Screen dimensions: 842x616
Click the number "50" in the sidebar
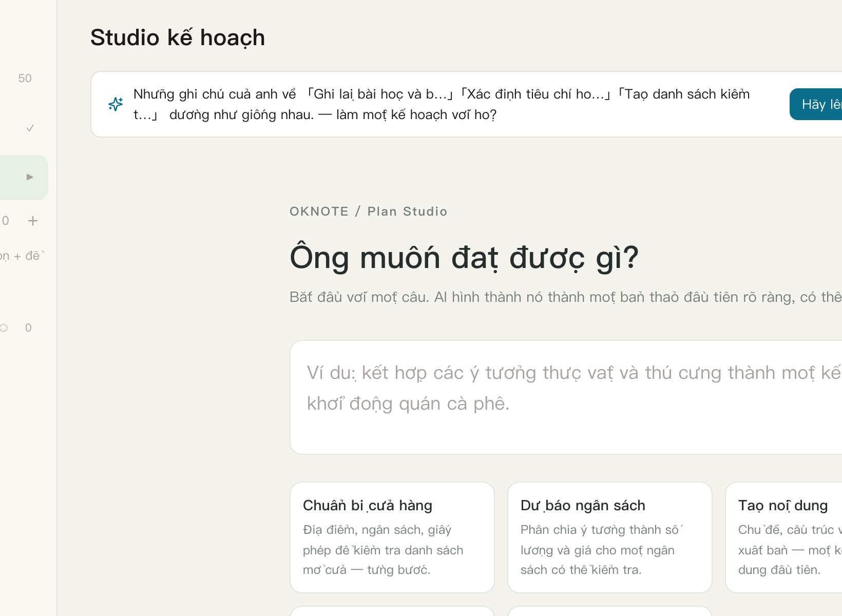click(25, 79)
